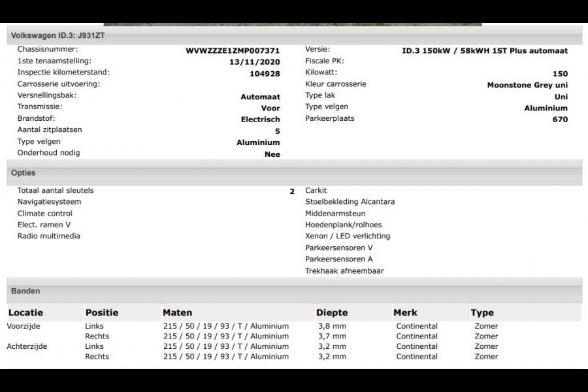Viewport: 588px width, 392px height.
Task: Select the Inspectie kilometerstand value 104928
Action: [x=264, y=72]
